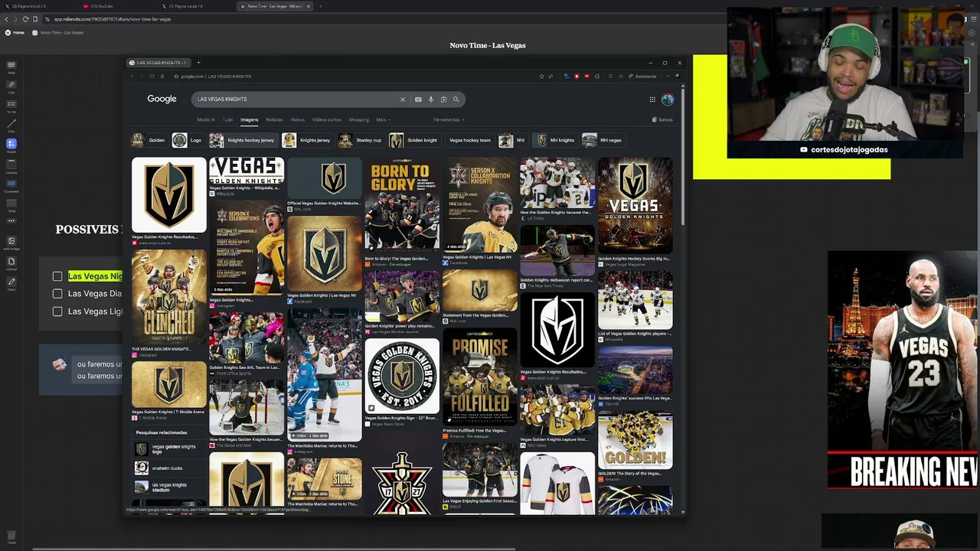Open the Clinched playoffs image result
The width and height of the screenshot is (980, 551).
(x=168, y=298)
